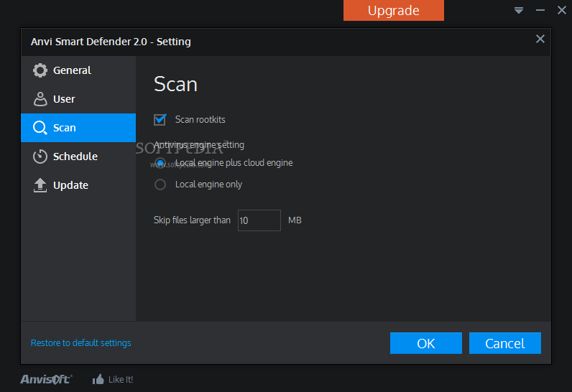Uncheck the Scan rootkits checkbox
The width and height of the screenshot is (572, 392).
click(160, 119)
